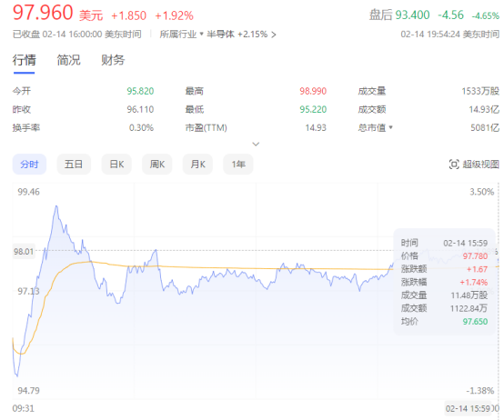The image size is (504, 420).
Task: Click the 换手率 value 0.30%
Action: coord(141,128)
